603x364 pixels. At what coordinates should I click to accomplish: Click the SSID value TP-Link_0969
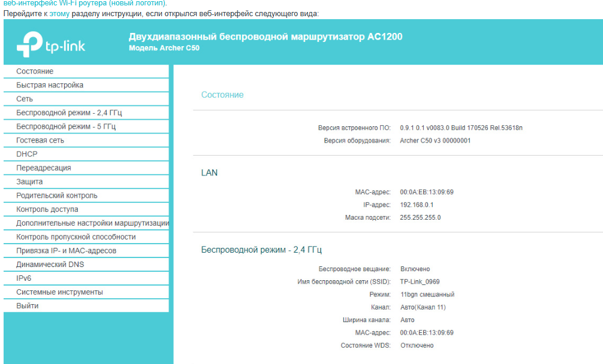[420, 282]
